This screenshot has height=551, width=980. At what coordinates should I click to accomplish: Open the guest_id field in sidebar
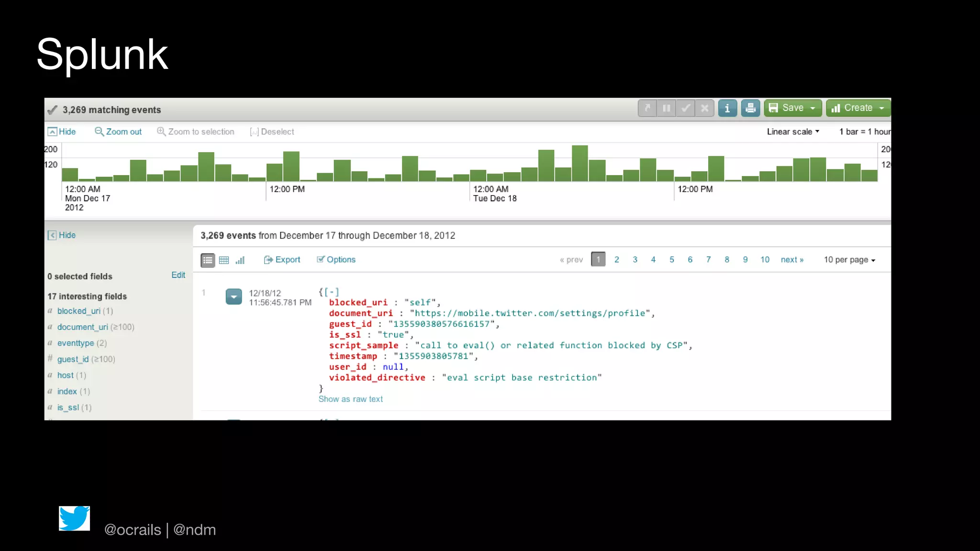73,359
